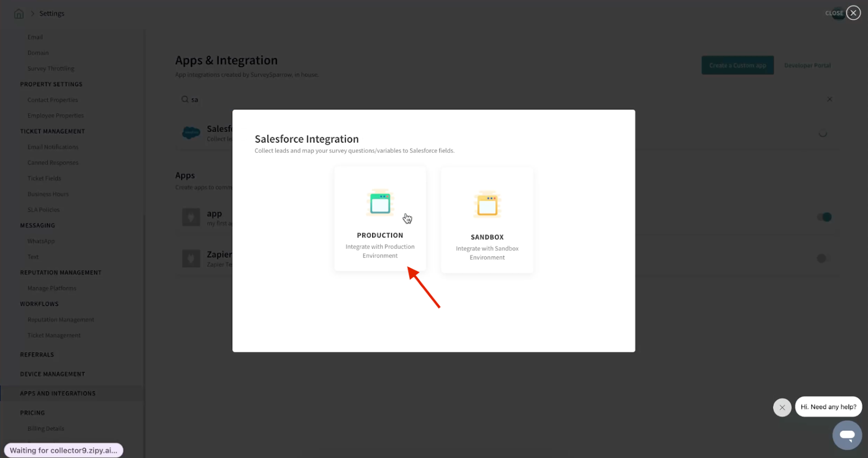Close the settings page with X

coord(853,13)
